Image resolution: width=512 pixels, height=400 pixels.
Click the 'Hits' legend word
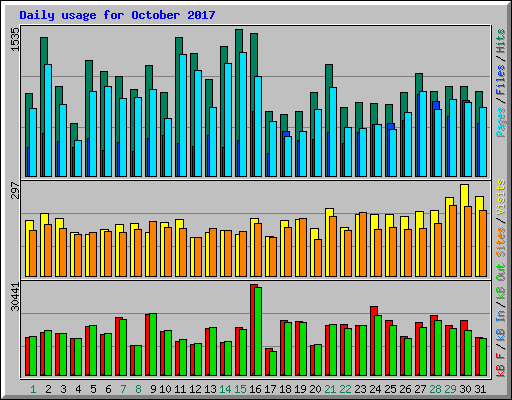coord(501,41)
